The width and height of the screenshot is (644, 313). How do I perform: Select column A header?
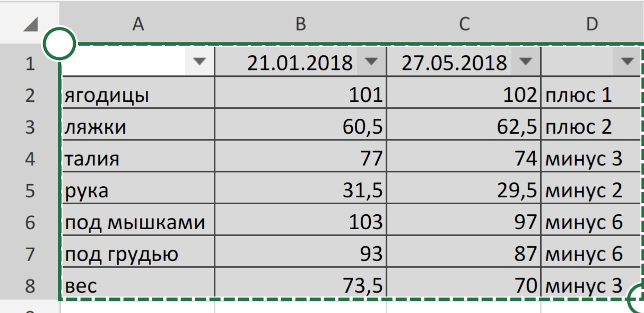(138, 24)
